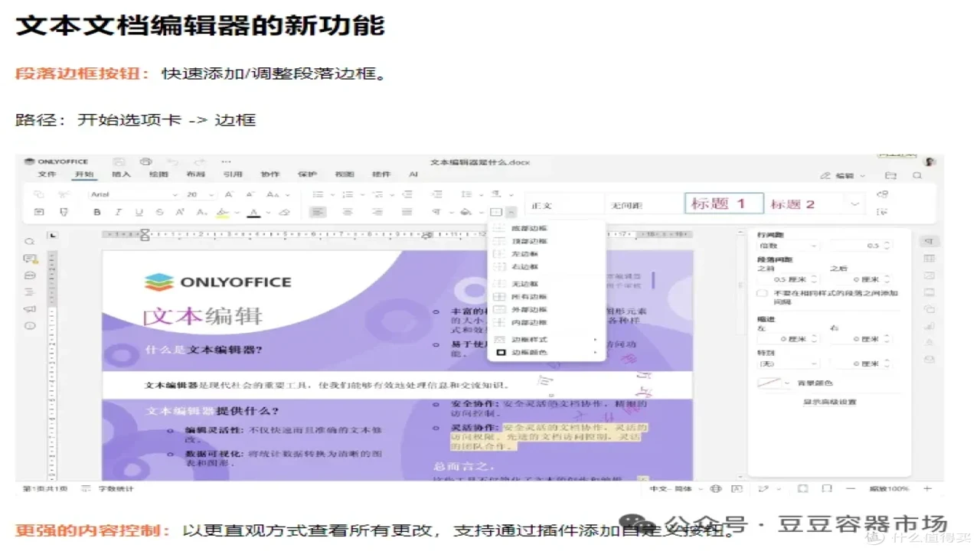Click the Print icon in title bar
The width and height of the screenshot is (980, 551).
(145, 161)
